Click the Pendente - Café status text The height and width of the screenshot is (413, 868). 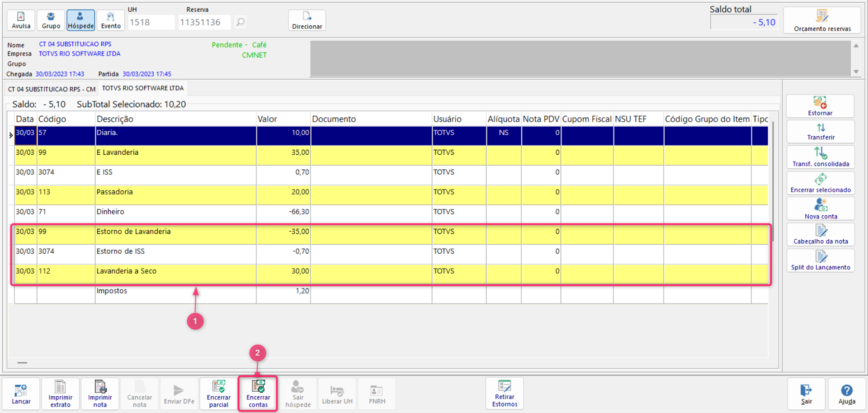239,45
